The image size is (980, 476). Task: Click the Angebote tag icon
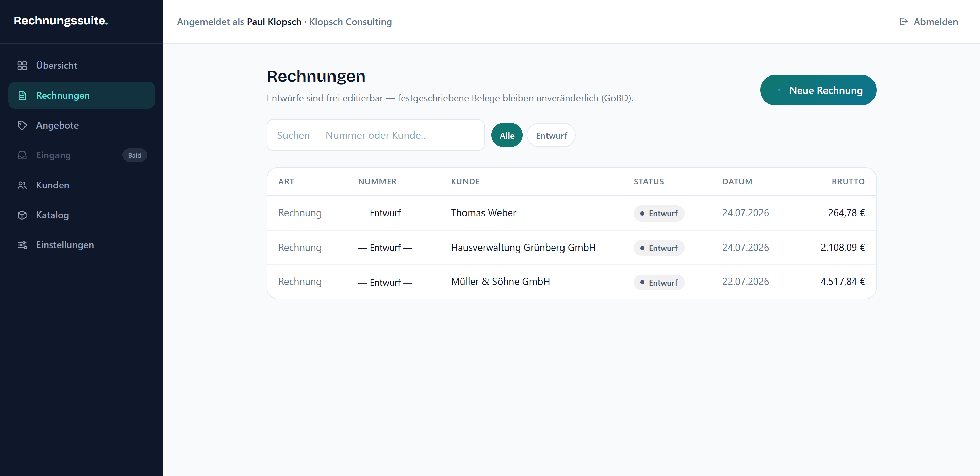click(x=22, y=125)
